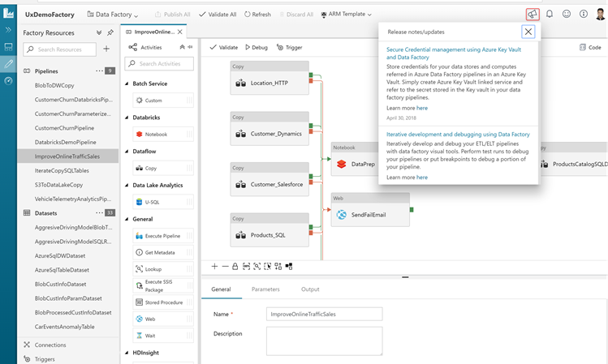Toggle the canvas lock icon
The image size is (608, 364).
(235, 267)
